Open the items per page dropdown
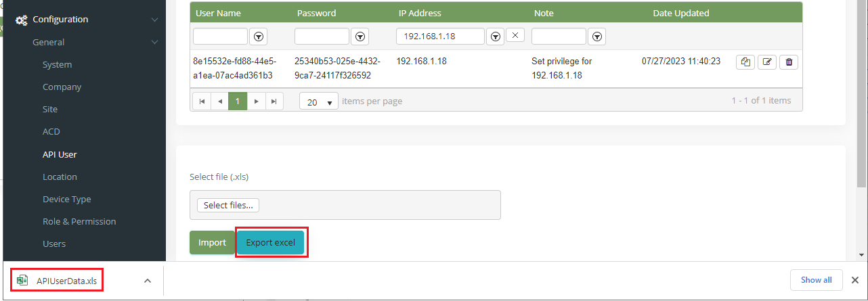This screenshot has height=301, width=868. click(319, 101)
